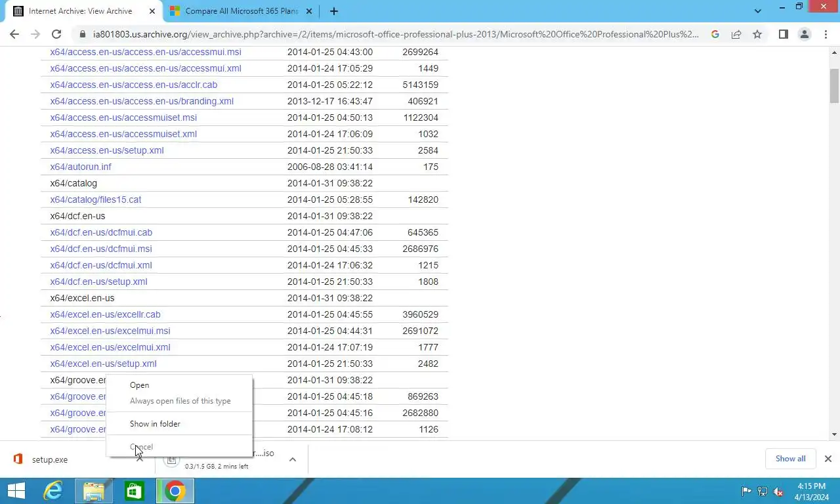The width and height of the screenshot is (840, 504).
Task: Open the excelmui.xml link
Action: [x=110, y=347]
